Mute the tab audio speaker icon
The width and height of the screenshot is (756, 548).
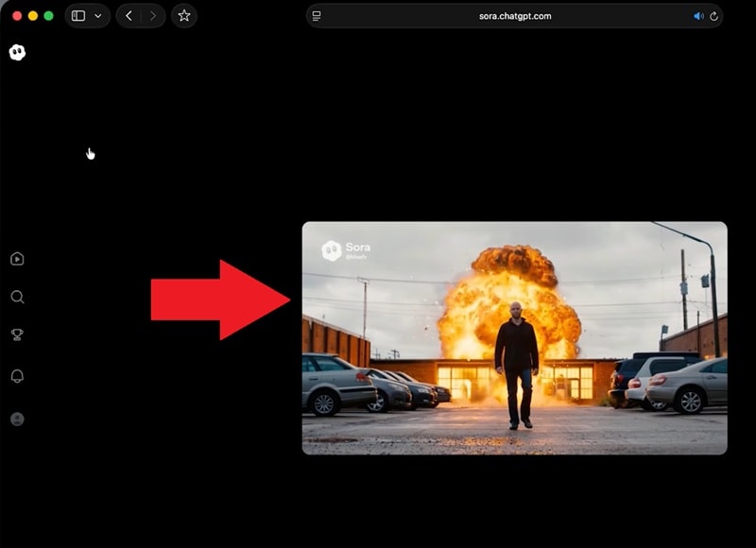click(698, 16)
